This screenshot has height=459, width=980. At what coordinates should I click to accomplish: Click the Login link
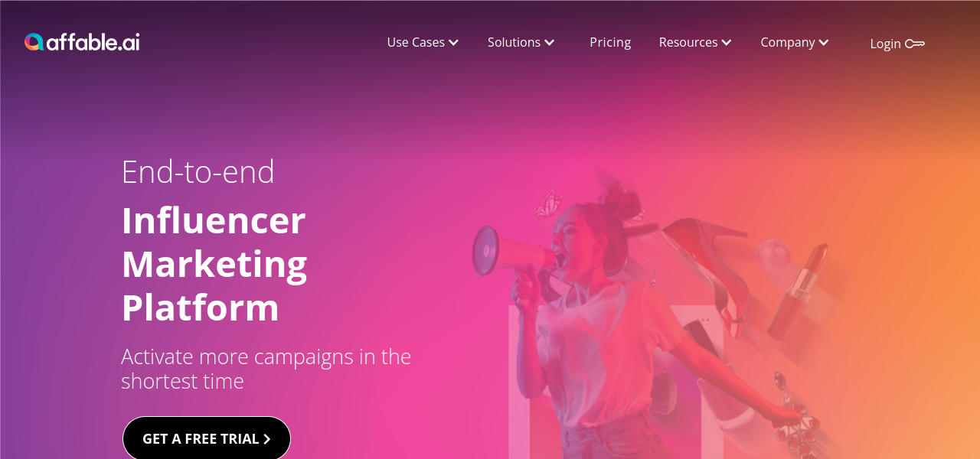(x=885, y=44)
